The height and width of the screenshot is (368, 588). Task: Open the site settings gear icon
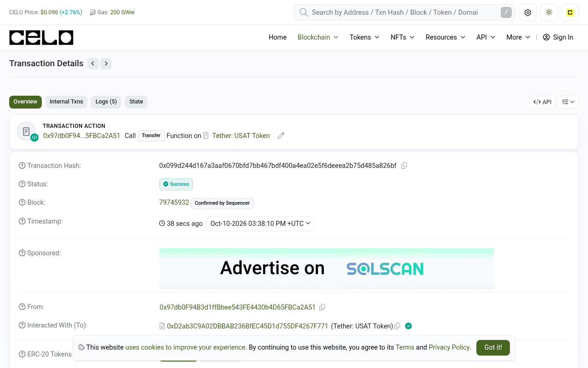click(528, 12)
